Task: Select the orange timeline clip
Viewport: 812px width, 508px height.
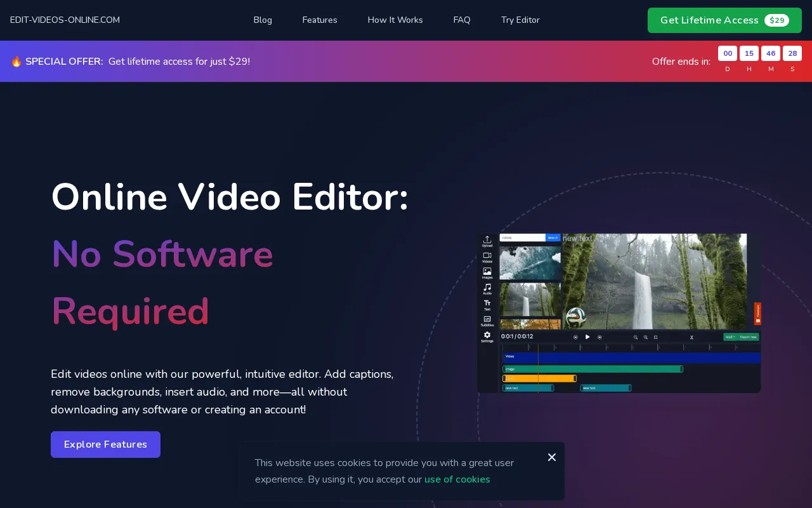Action: pyautogui.click(x=539, y=378)
